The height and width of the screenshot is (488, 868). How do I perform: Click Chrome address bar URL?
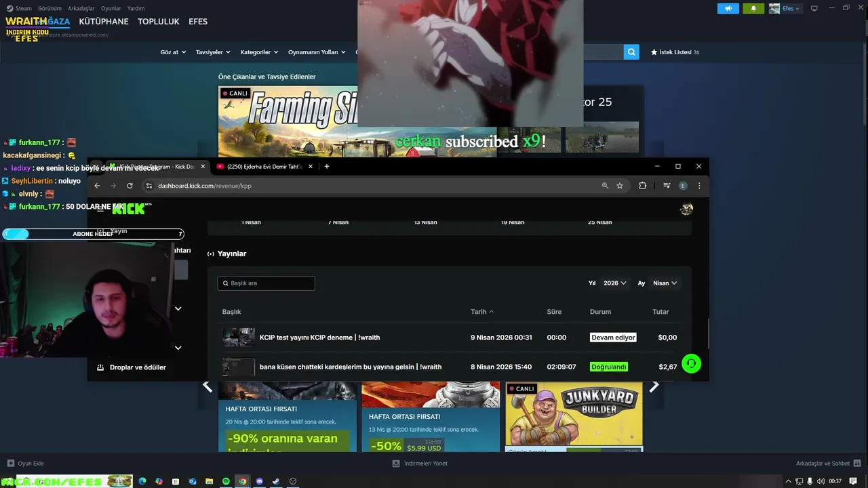pos(205,186)
